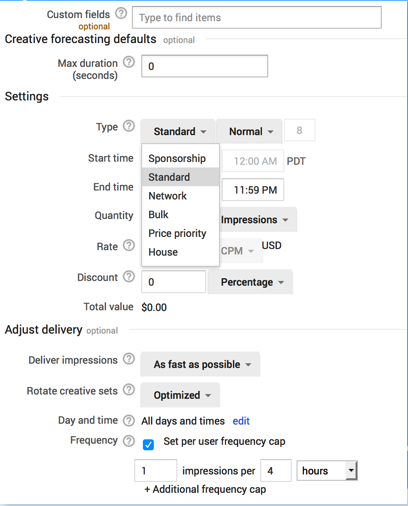Click help icon beside Max duration

pyautogui.click(x=129, y=62)
